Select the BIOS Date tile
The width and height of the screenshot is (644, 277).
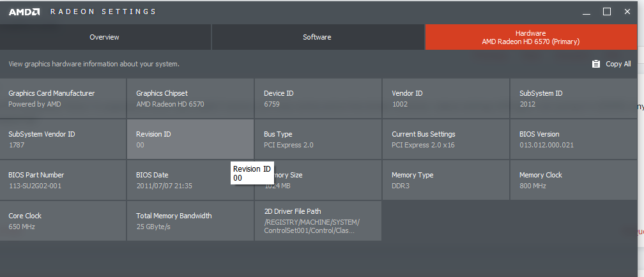(x=190, y=180)
